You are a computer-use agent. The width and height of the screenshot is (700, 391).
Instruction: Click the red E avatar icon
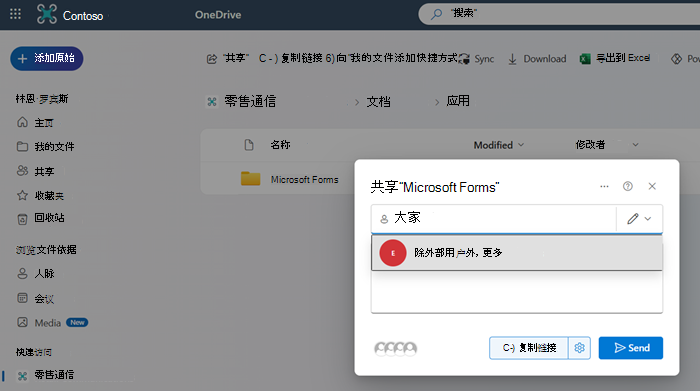tap(393, 253)
